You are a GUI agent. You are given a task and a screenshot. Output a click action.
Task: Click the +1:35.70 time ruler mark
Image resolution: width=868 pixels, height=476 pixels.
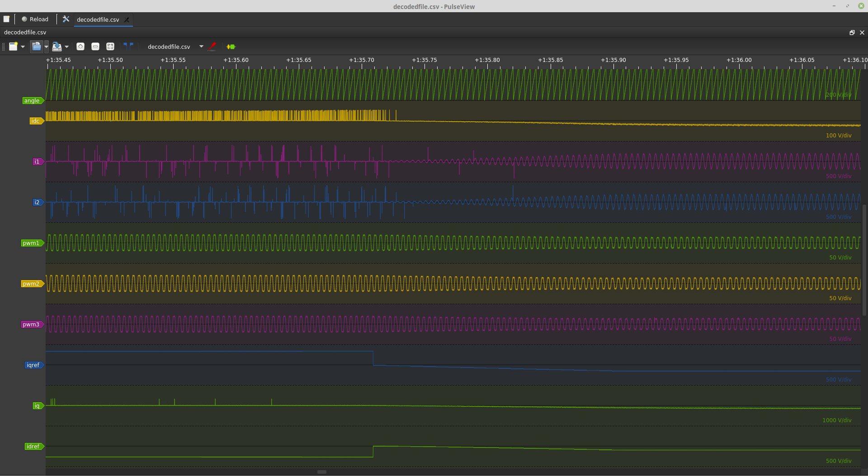point(362,60)
